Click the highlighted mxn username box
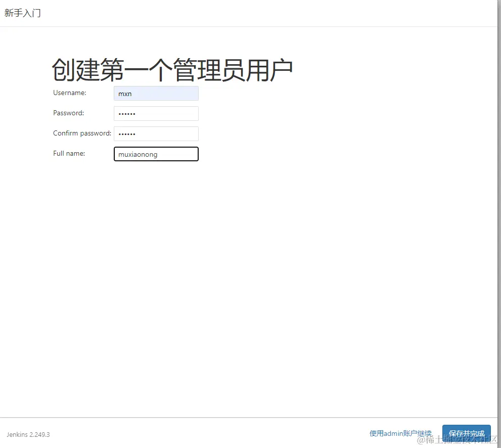501x448 pixels. 156,93
